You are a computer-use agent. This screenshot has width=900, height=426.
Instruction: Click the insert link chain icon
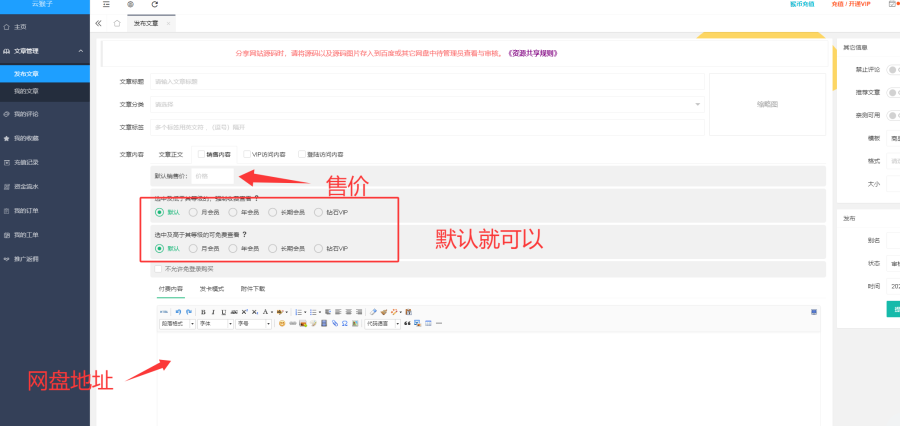pyautogui.click(x=293, y=324)
